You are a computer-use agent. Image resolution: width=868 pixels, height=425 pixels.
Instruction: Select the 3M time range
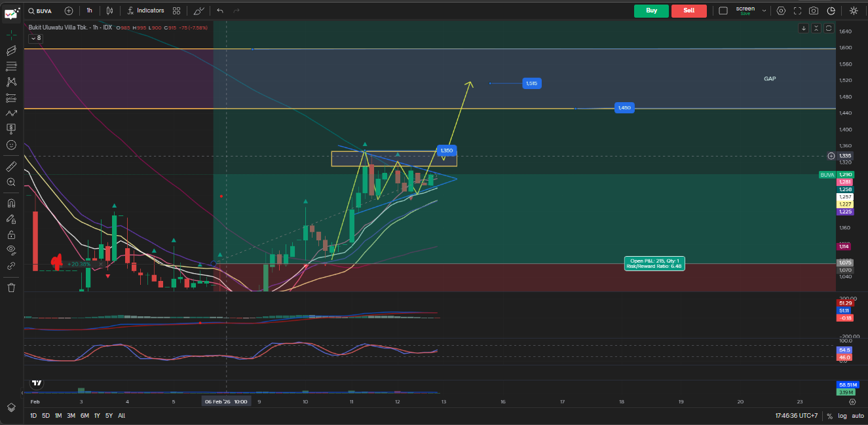71,416
